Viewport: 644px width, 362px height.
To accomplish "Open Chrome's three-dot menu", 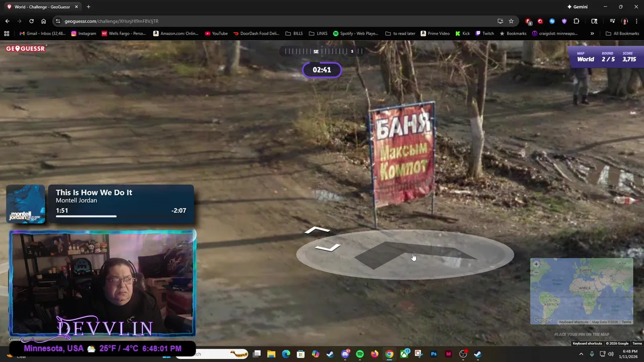I will tap(637, 21).
